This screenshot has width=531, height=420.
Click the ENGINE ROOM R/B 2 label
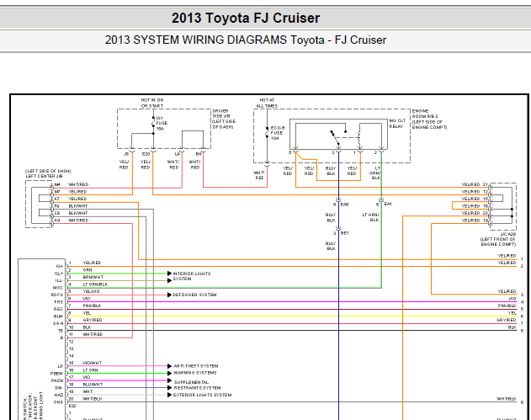(x=429, y=119)
